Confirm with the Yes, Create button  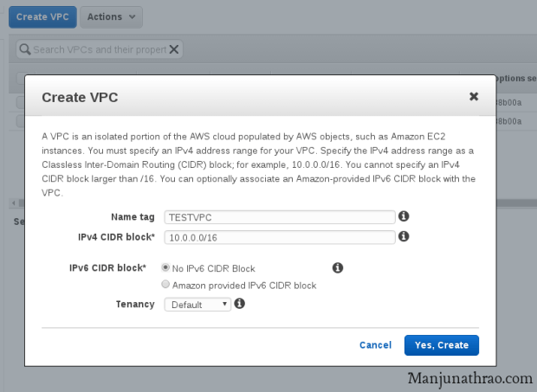coord(442,345)
